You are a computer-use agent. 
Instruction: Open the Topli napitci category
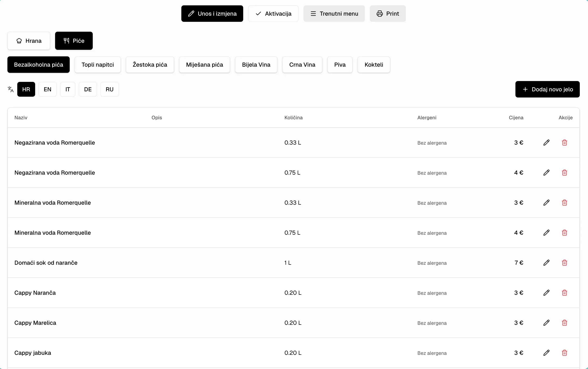(x=97, y=65)
